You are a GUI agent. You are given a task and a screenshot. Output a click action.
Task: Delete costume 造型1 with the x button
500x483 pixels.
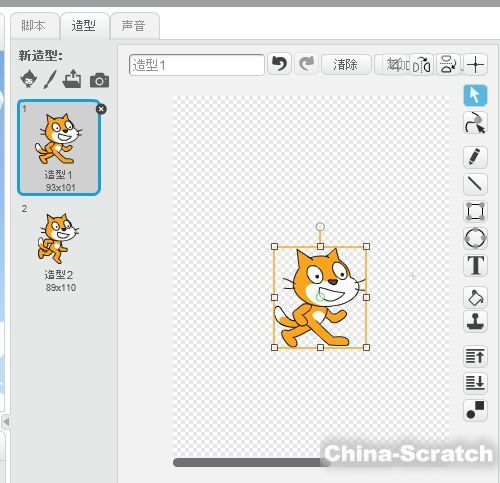(x=101, y=109)
